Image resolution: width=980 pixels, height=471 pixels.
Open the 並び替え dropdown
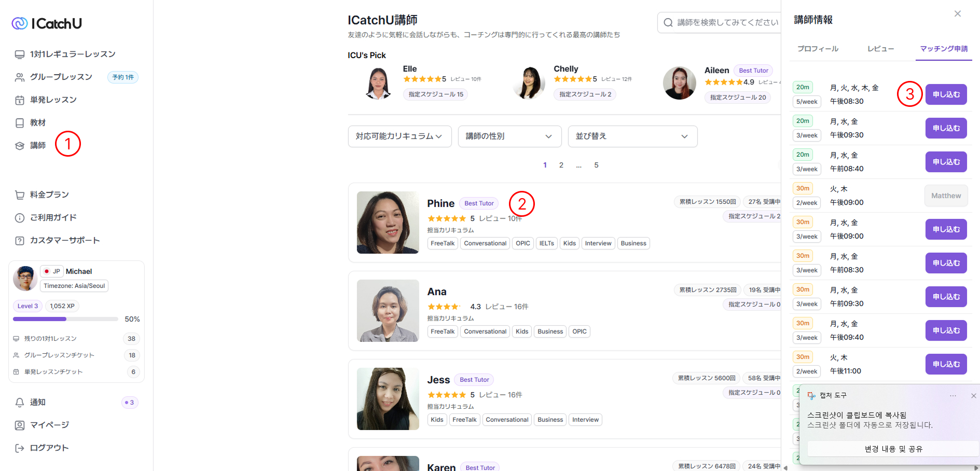(633, 136)
